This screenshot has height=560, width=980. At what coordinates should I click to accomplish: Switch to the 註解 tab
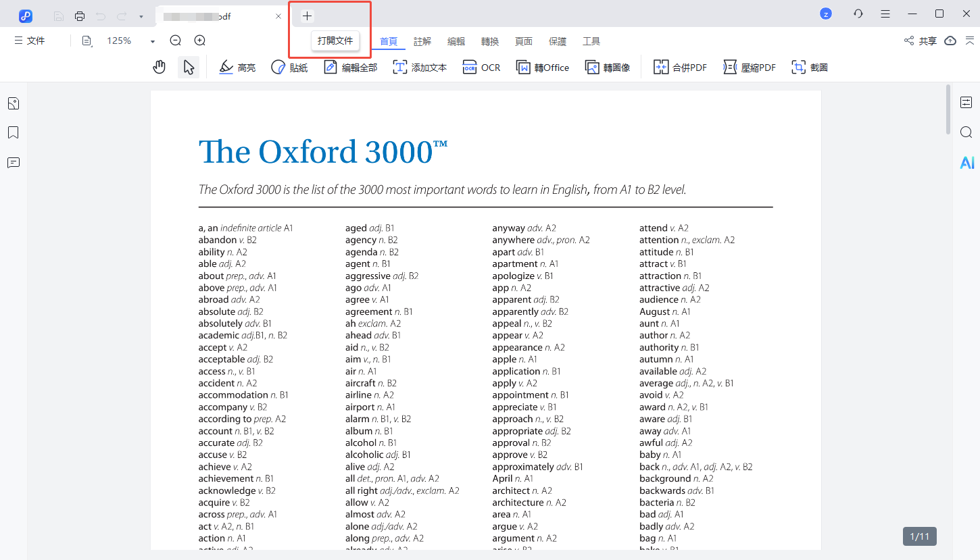tap(422, 41)
